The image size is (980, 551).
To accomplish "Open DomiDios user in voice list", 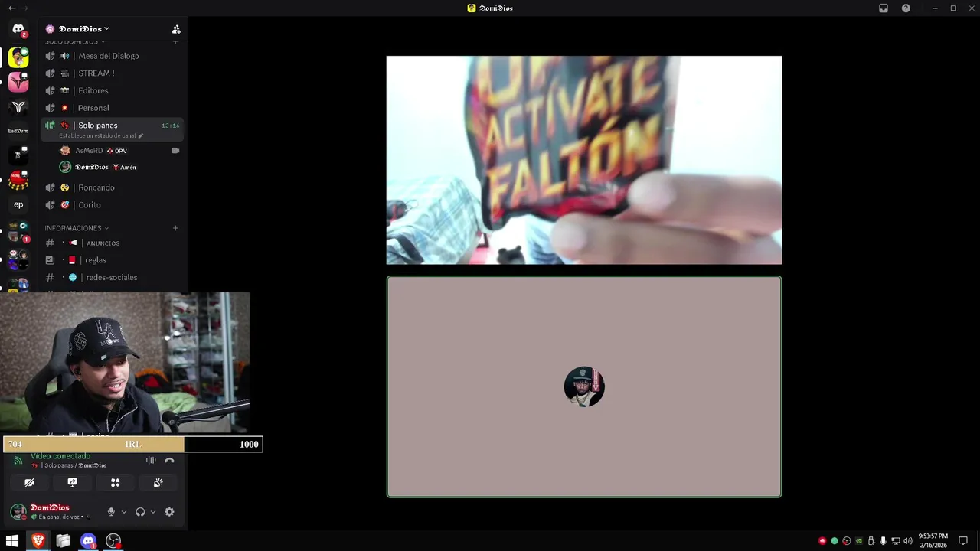I will [x=91, y=167].
